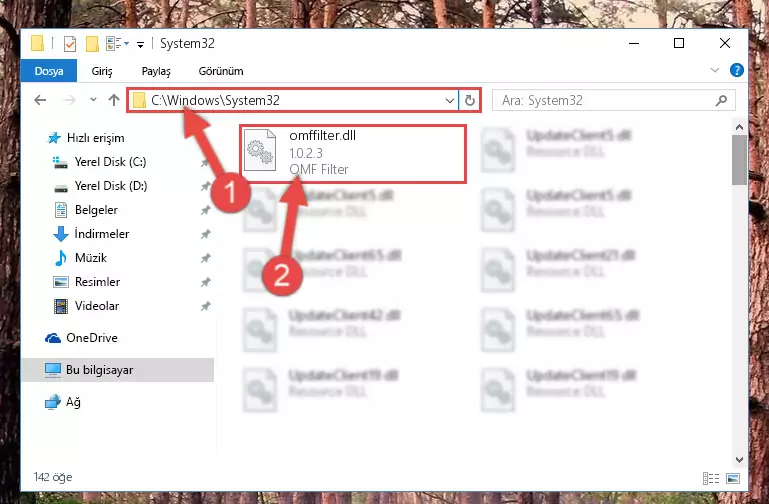769x504 pixels.
Task: Expand the ribbon with the chevron
Action: click(x=715, y=71)
